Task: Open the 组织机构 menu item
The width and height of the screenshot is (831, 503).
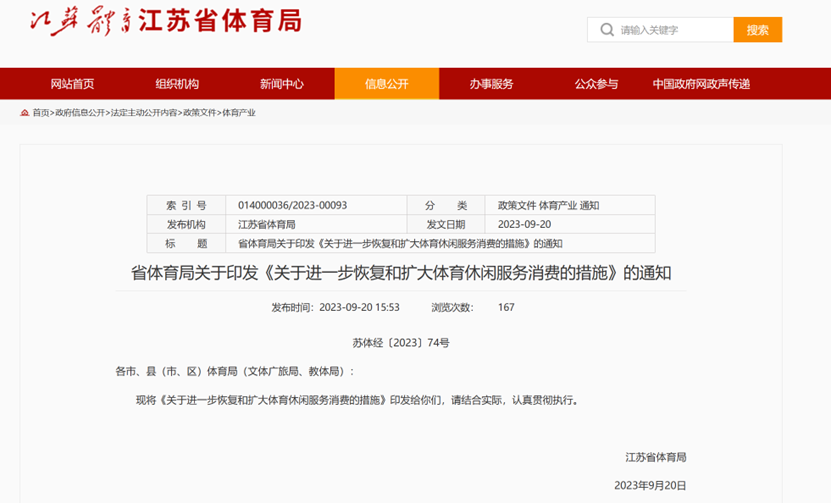Action: pyautogui.click(x=177, y=84)
